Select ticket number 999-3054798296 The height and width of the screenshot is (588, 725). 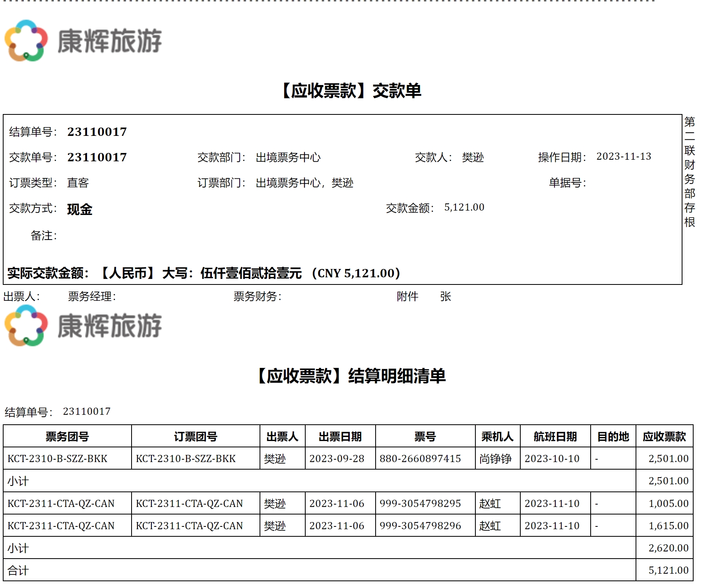point(420,526)
